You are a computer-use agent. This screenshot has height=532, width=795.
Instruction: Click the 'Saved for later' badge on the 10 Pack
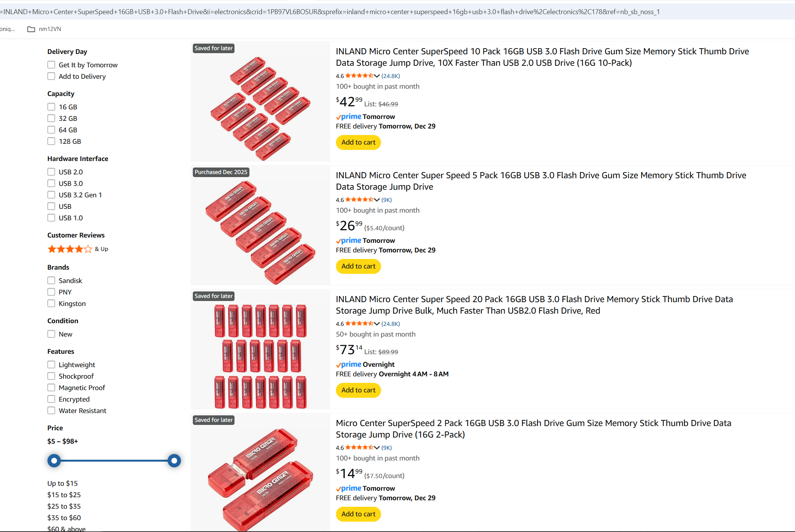213,48
